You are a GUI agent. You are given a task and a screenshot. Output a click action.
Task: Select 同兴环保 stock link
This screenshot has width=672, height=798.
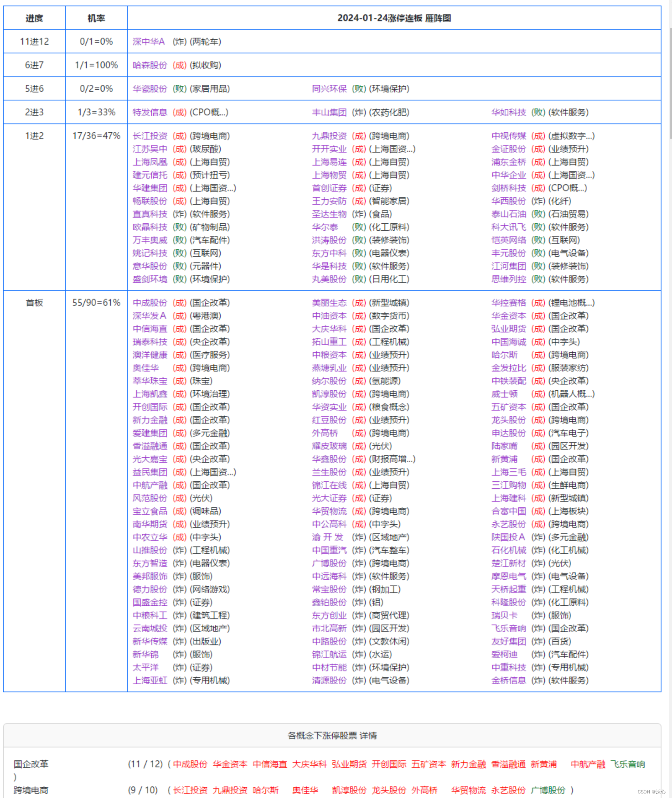[x=329, y=89]
